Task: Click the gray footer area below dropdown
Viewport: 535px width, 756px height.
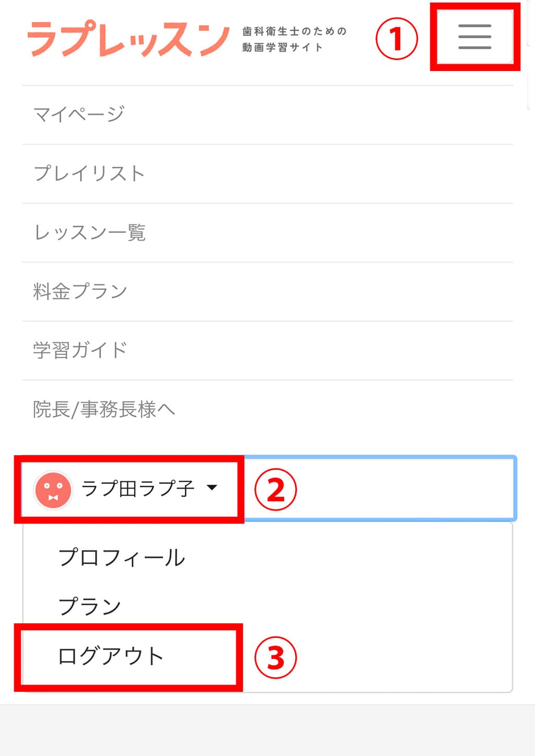Action: tap(267, 730)
